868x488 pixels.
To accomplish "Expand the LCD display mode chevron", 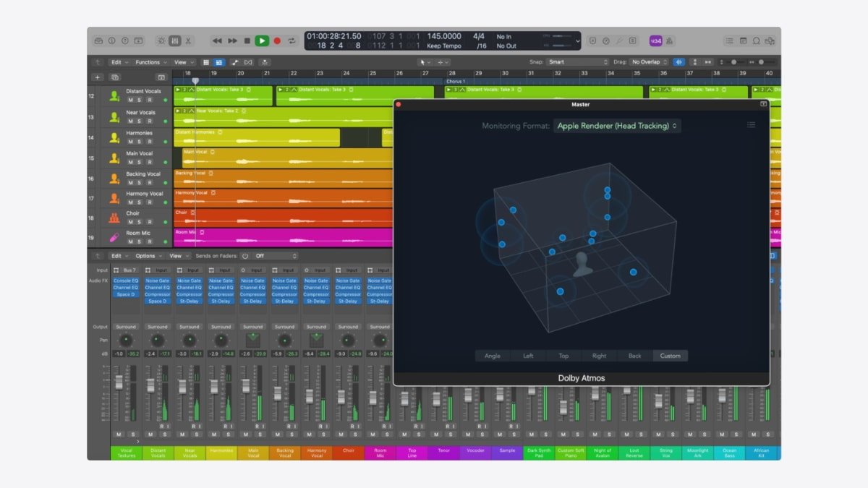I will (x=577, y=41).
